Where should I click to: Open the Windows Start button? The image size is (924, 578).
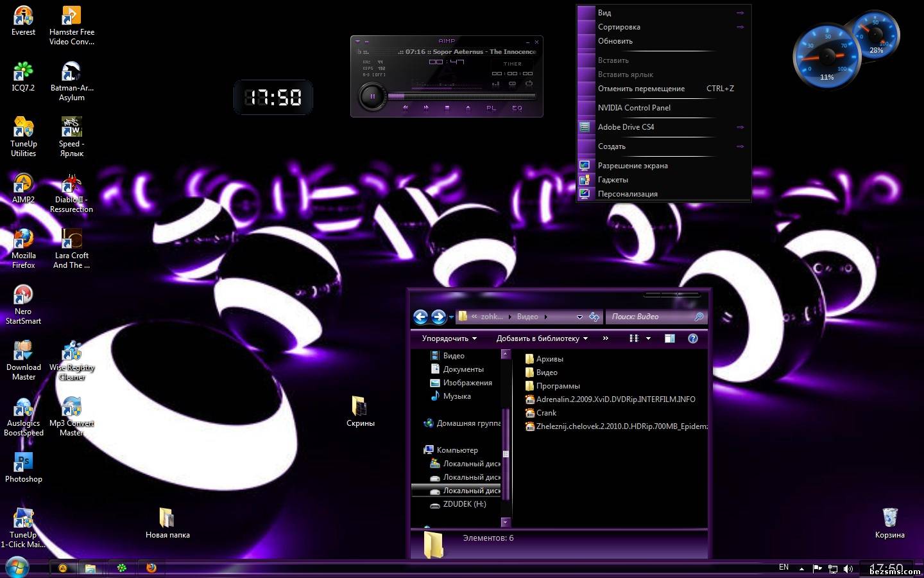pyautogui.click(x=17, y=568)
